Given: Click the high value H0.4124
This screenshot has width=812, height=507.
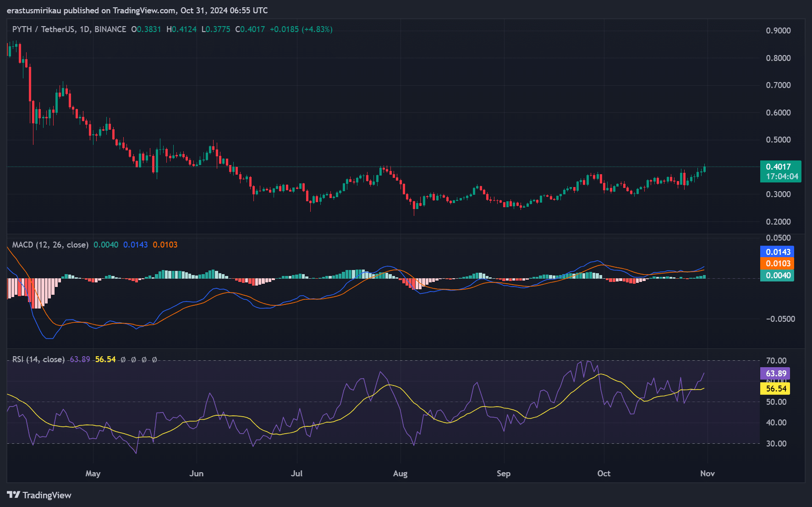Looking at the screenshot, I should (181, 29).
